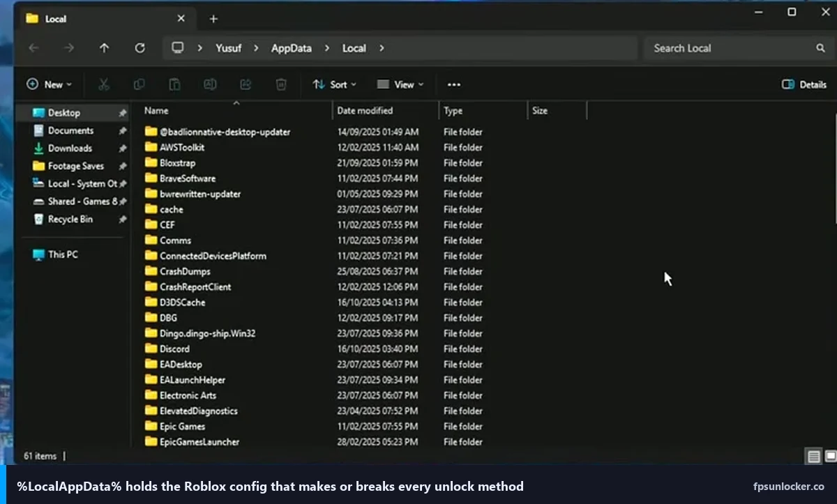Viewport: 837px width, 504px height.
Task: Refresh the current folder view
Action: [x=139, y=48]
